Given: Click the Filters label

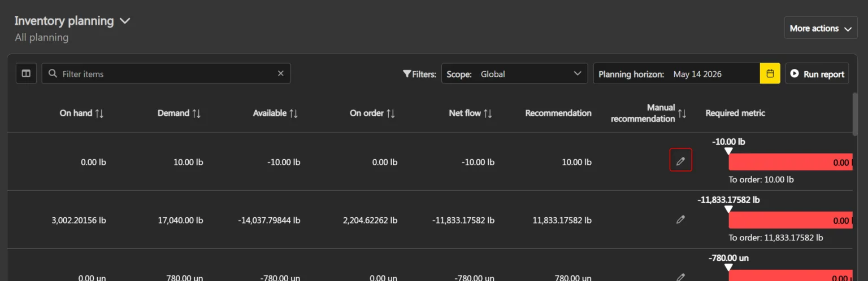Looking at the screenshot, I should tap(419, 74).
